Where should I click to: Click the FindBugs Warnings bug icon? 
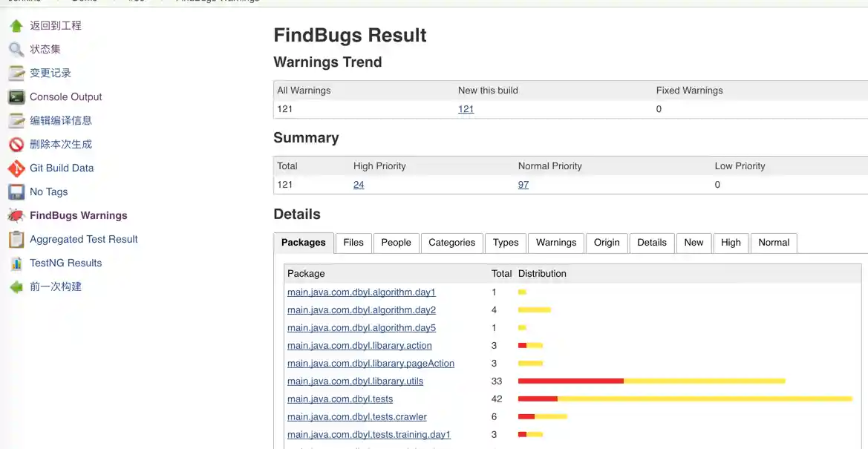point(16,216)
